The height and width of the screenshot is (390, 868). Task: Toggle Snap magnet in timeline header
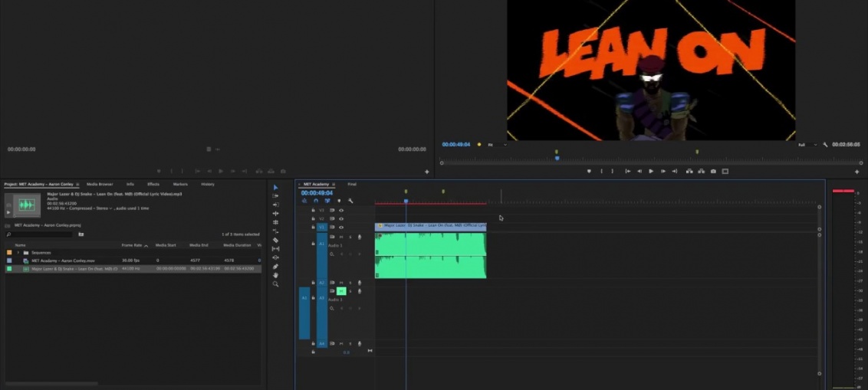tap(316, 201)
